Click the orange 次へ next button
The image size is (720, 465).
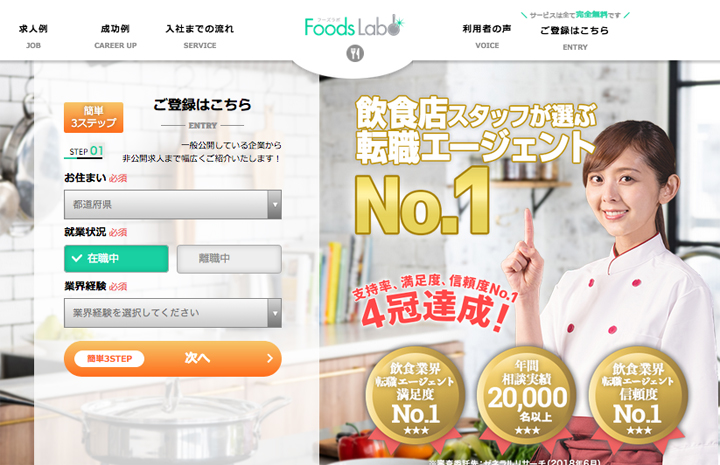pos(173,359)
